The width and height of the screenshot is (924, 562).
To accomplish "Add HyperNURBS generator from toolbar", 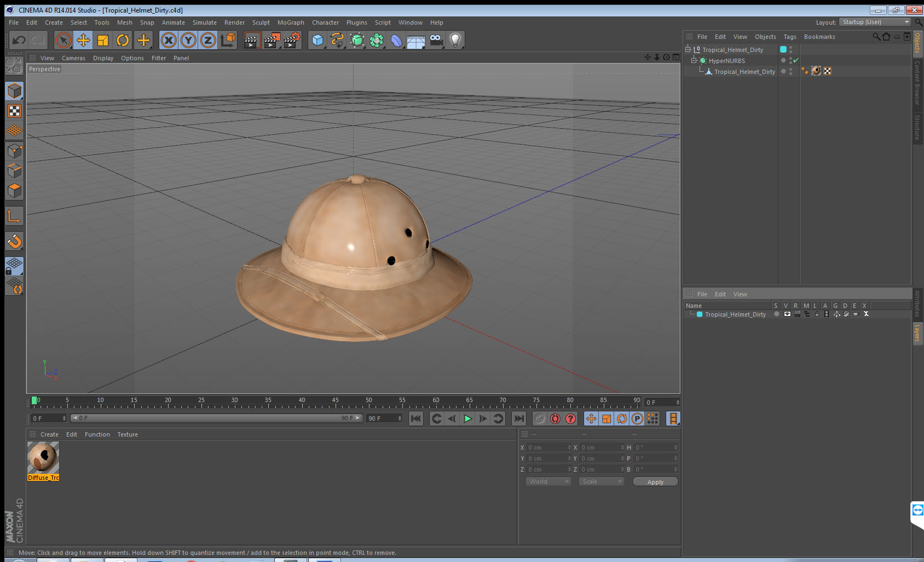I will (357, 40).
